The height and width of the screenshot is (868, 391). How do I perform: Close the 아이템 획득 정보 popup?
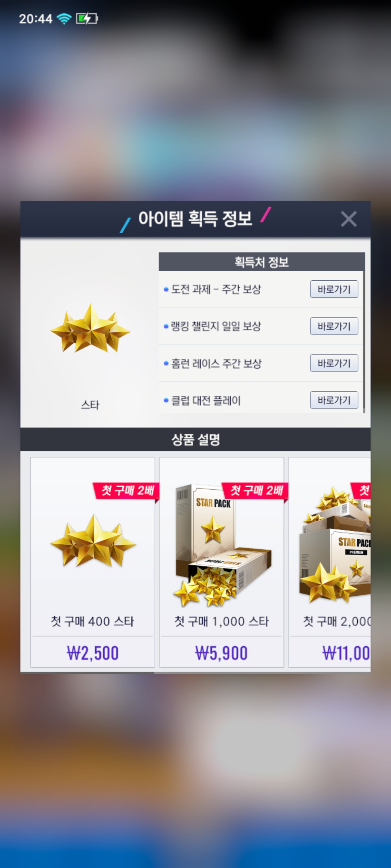tap(349, 219)
